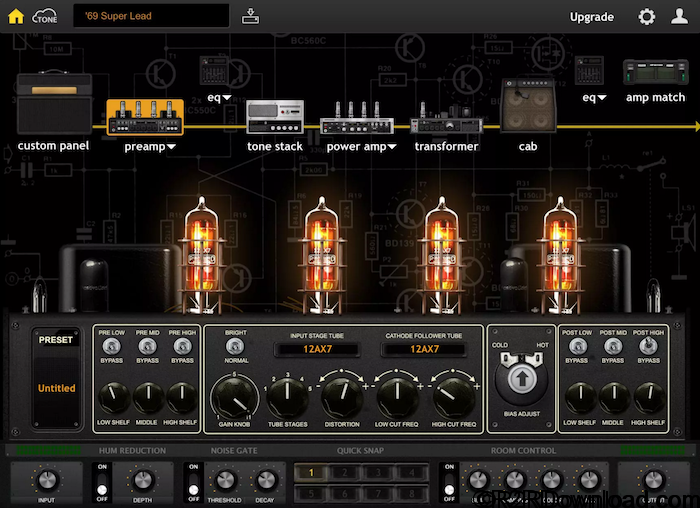Click the post-EQ Middle knob

tap(614, 397)
